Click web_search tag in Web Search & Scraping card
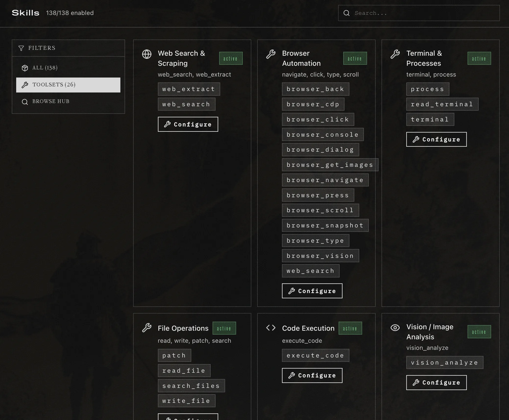Screen dimensions: 509x420 click(186, 104)
